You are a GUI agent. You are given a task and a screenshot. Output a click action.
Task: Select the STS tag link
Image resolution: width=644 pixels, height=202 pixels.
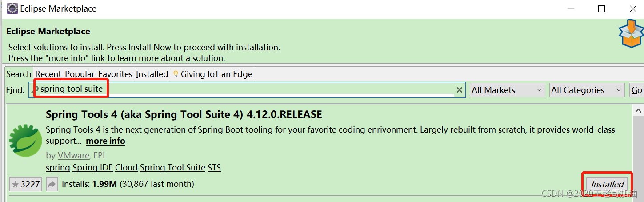pos(214,168)
